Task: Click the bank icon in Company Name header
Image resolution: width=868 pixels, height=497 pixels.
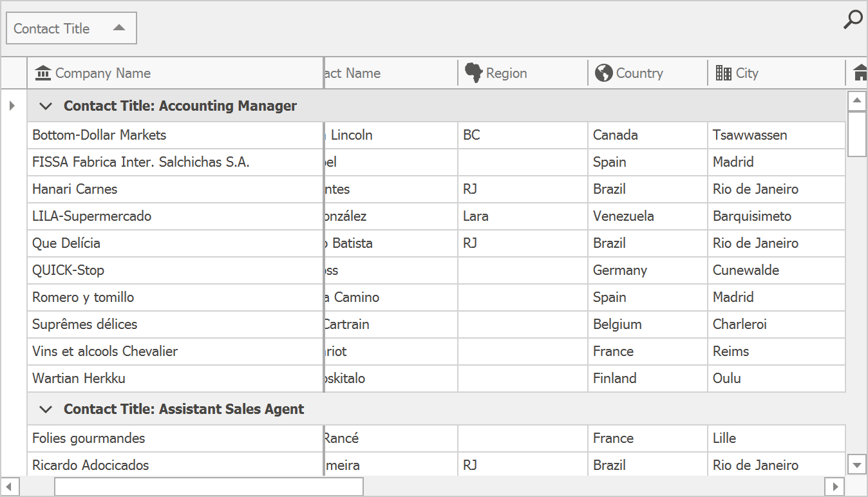Action: 43,73
